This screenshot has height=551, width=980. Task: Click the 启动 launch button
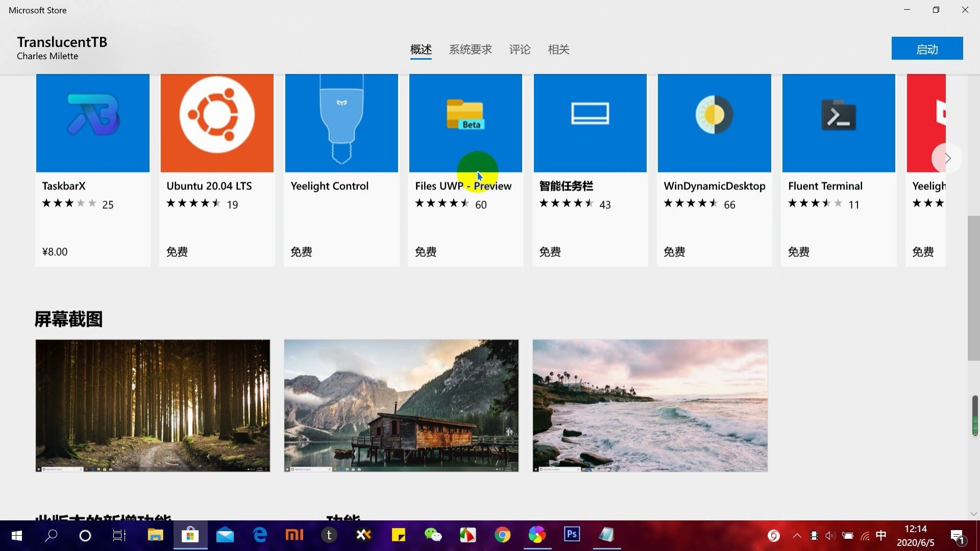pos(927,48)
